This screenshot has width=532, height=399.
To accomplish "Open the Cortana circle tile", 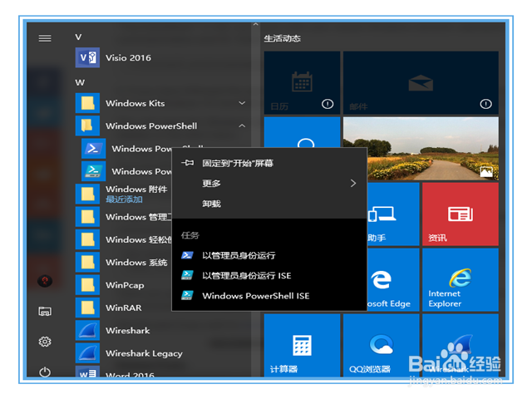I will [x=302, y=133].
